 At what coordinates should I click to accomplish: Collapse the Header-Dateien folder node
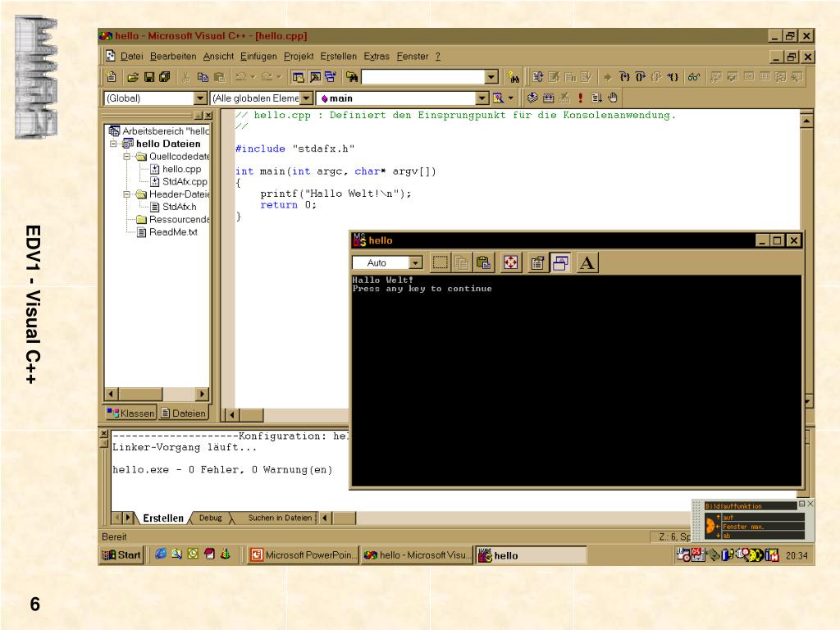tap(127, 194)
